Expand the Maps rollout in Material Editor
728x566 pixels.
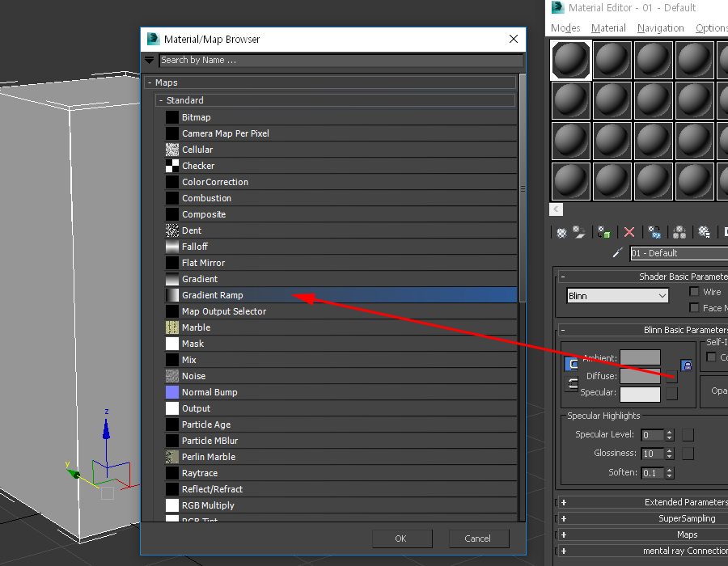coord(564,534)
